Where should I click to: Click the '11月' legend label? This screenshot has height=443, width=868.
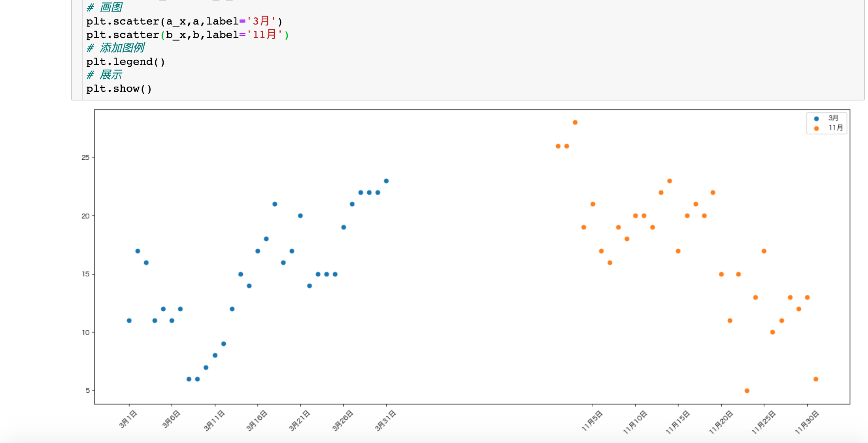[836, 127]
